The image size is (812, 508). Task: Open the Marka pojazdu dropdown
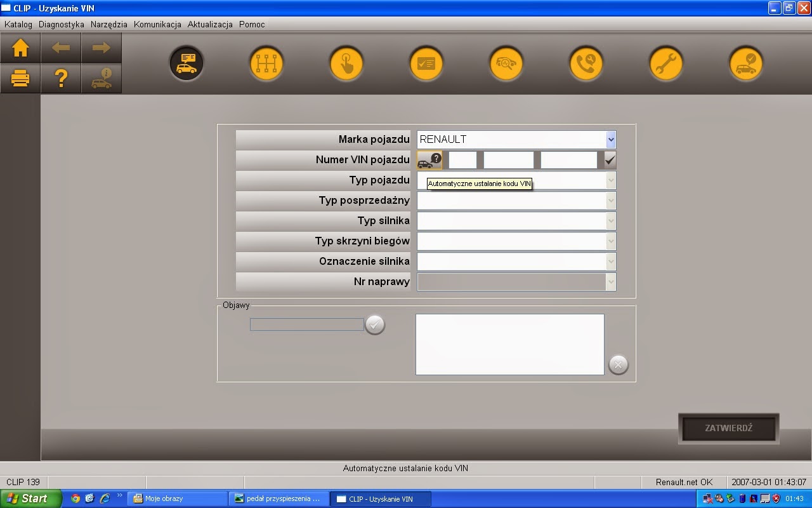pos(611,140)
